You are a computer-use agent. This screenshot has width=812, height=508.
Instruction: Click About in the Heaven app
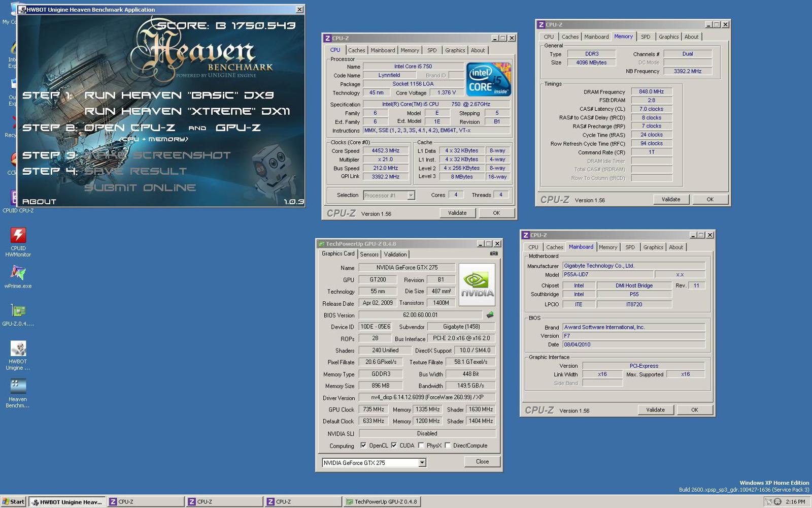click(x=39, y=202)
